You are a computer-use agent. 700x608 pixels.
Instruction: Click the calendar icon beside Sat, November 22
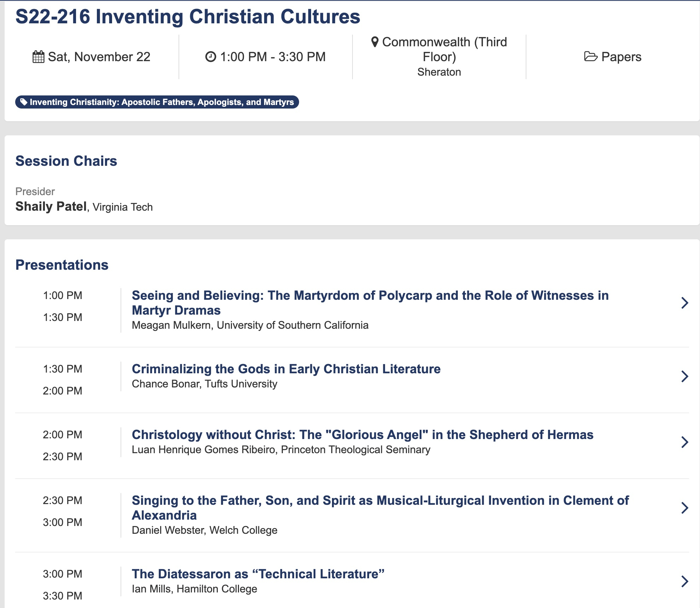click(x=38, y=57)
